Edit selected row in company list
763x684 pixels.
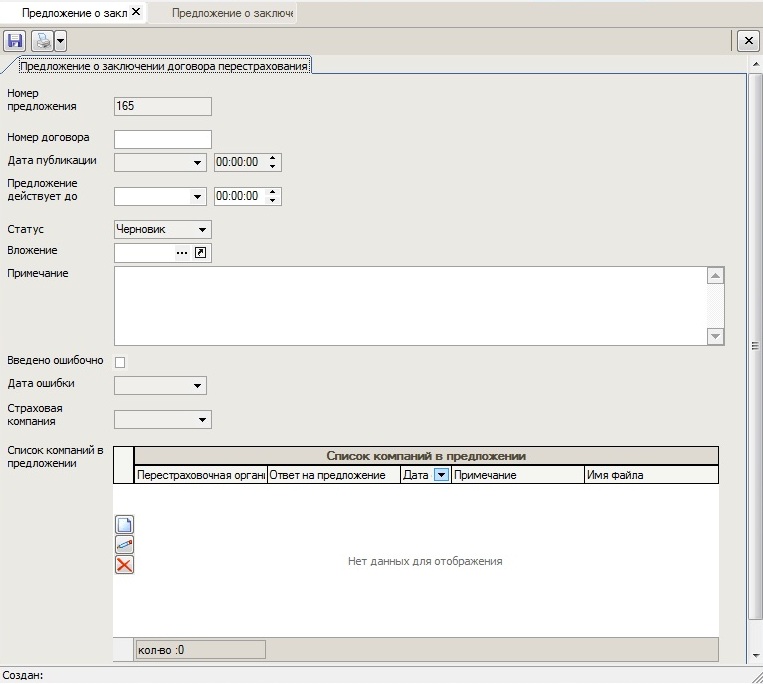click(125, 545)
